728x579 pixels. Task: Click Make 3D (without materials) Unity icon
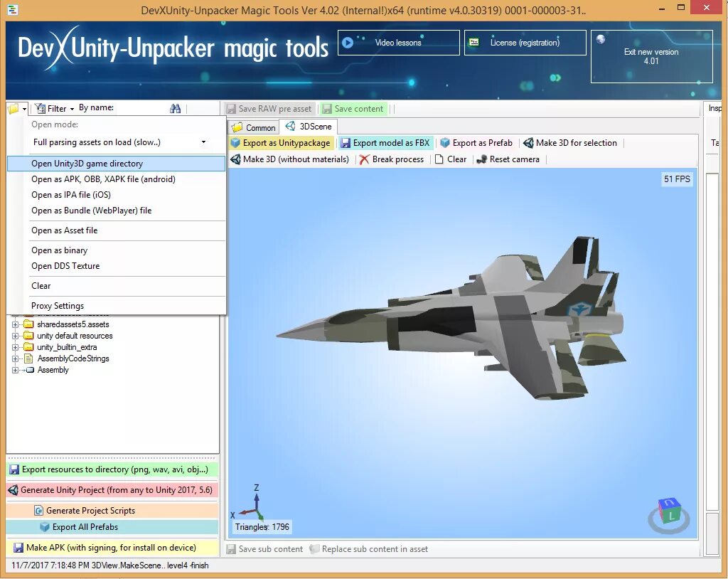point(235,159)
